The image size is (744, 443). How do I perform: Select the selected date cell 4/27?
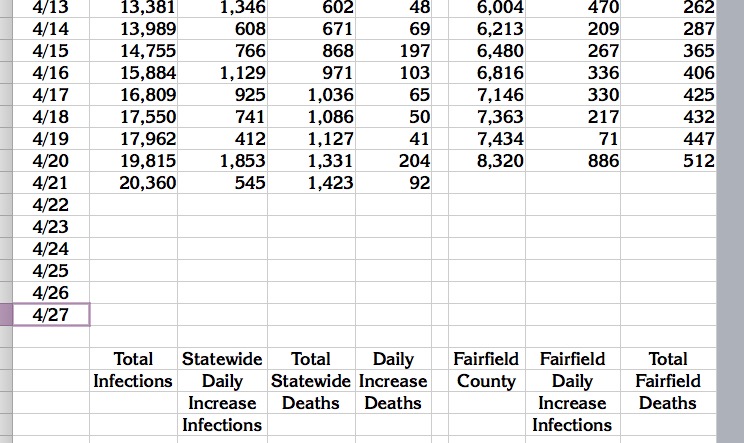pyautogui.click(x=51, y=314)
